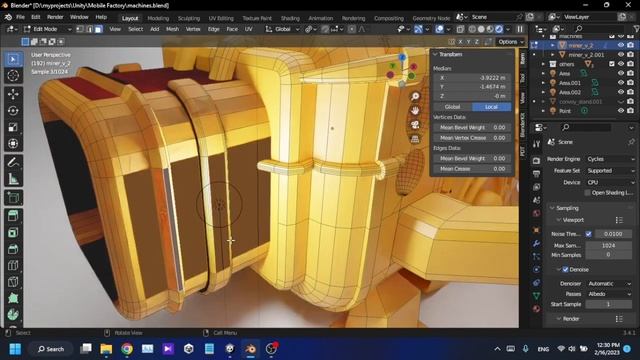This screenshot has height=360, width=640.
Task: Open the Denoiser Automatic dropdown
Action: [x=609, y=284]
